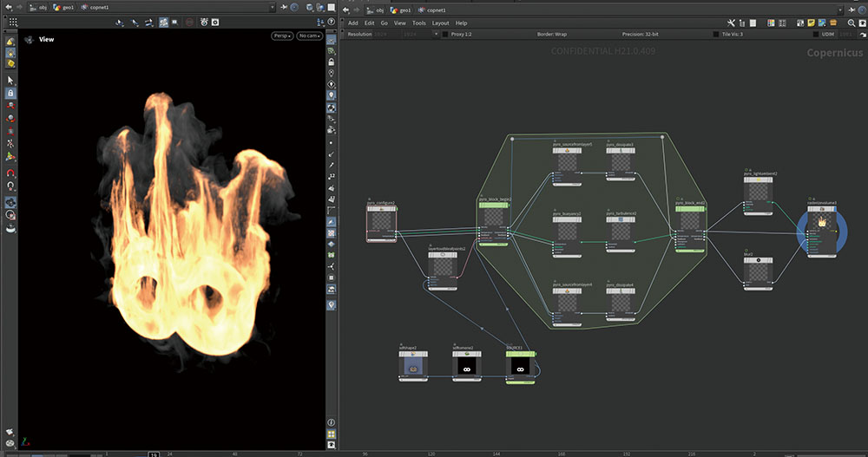The width and height of the screenshot is (868, 457).
Task: Open the Persp viewport dropdown
Action: (282, 36)
